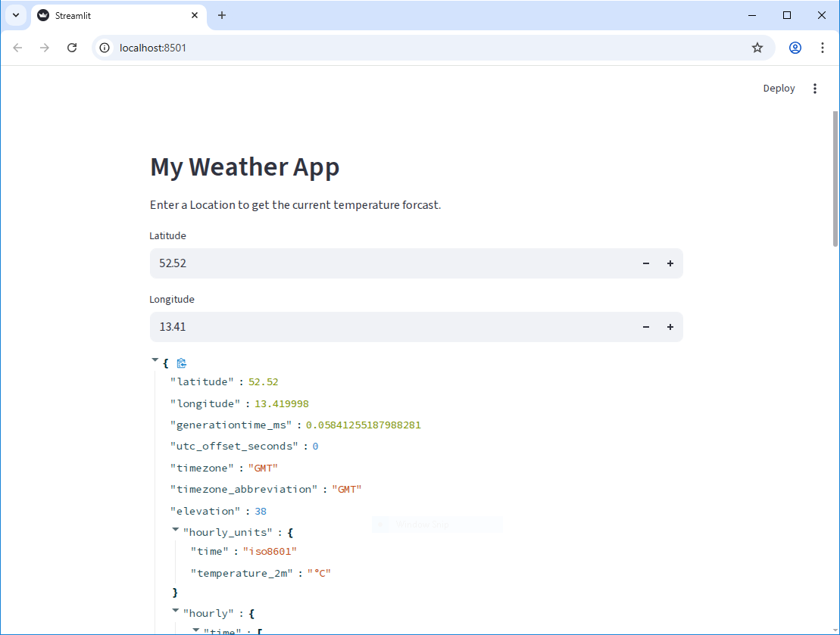
Task: Increment the Longitude value with plus stepper
Action: [670, 326]
